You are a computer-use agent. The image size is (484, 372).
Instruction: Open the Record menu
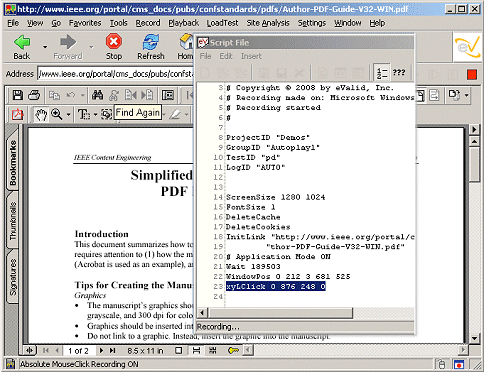148,23
